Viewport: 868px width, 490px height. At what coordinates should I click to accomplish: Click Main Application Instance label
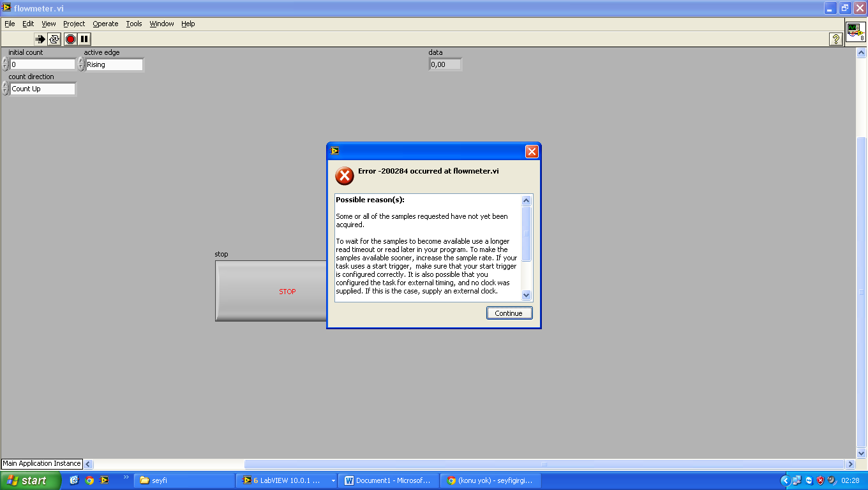(x=41, y=464)
